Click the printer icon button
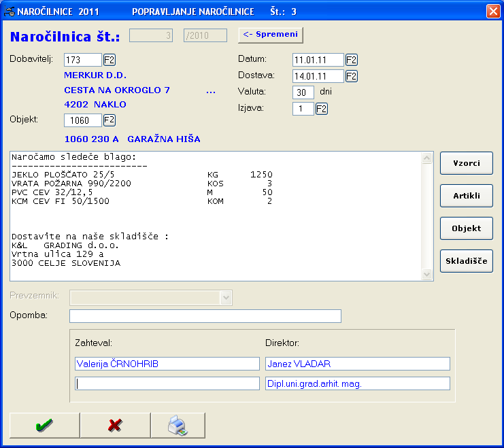This screenshot has height=448, width=504. click(178, 425)
